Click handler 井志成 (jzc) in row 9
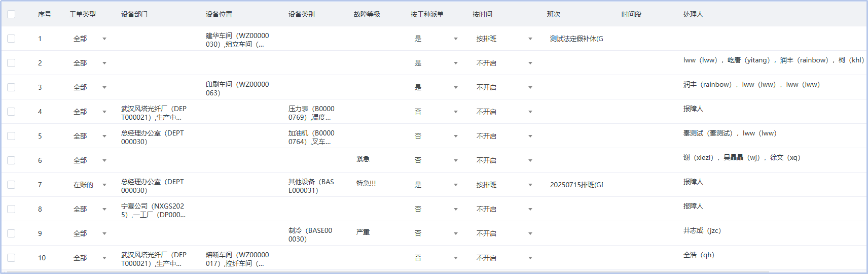The image size is (868, 274). click(702, 230)
